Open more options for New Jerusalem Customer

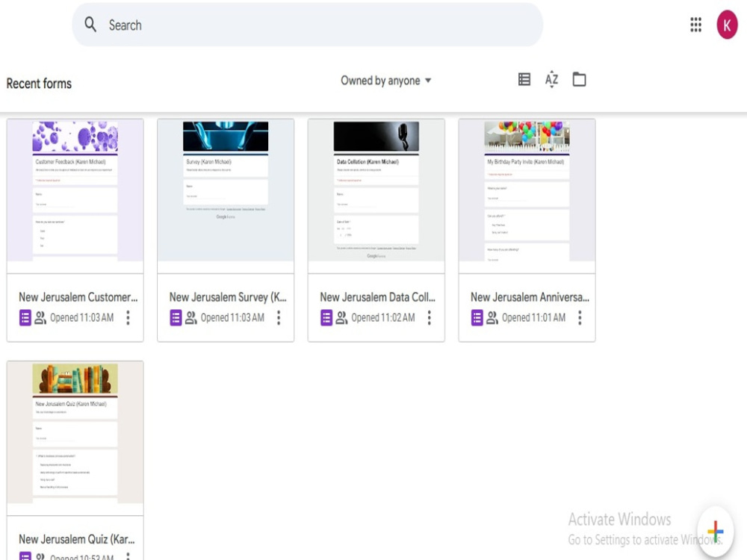(x=128, y=317)
